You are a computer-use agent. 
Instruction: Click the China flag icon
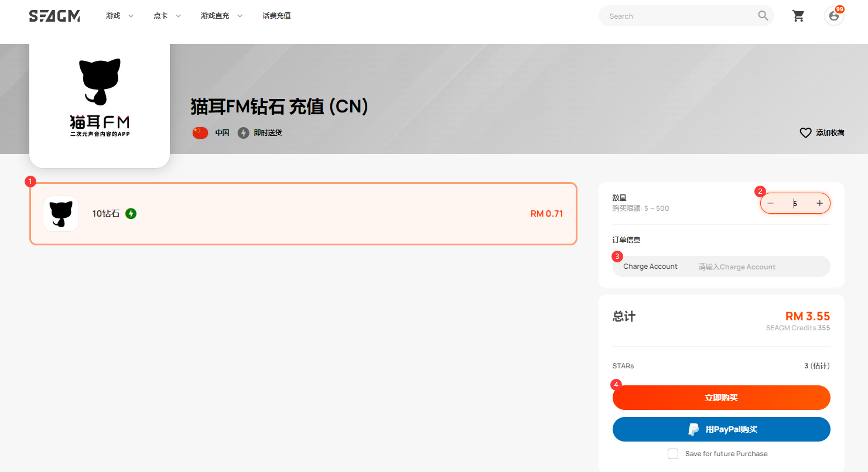[x=200, y=133]
